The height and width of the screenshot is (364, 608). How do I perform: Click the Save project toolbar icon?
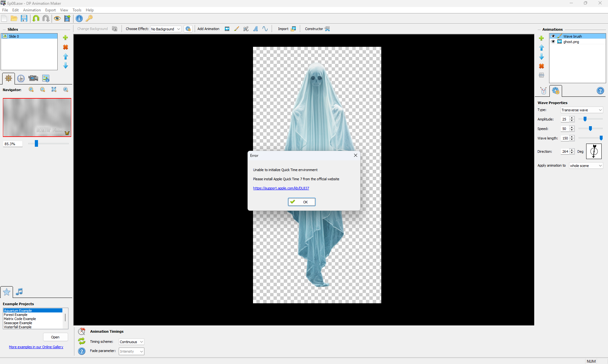tap(24, 18)
